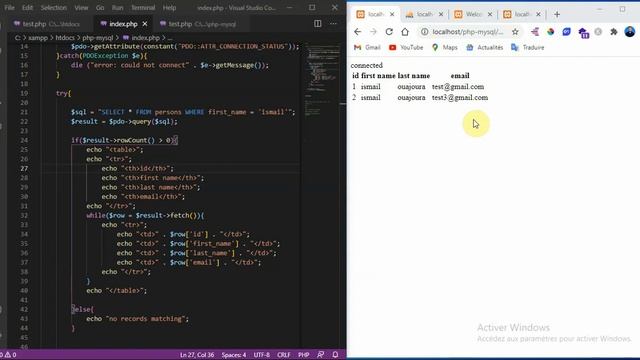
Task: Click the last name column header
Action: (x=413, y=76)
